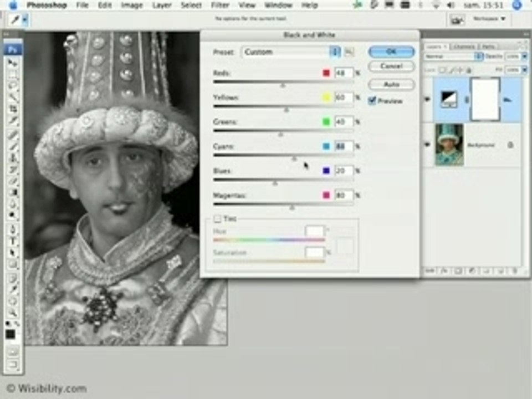Click OK in the Black and White dialog

pos(391,52)
